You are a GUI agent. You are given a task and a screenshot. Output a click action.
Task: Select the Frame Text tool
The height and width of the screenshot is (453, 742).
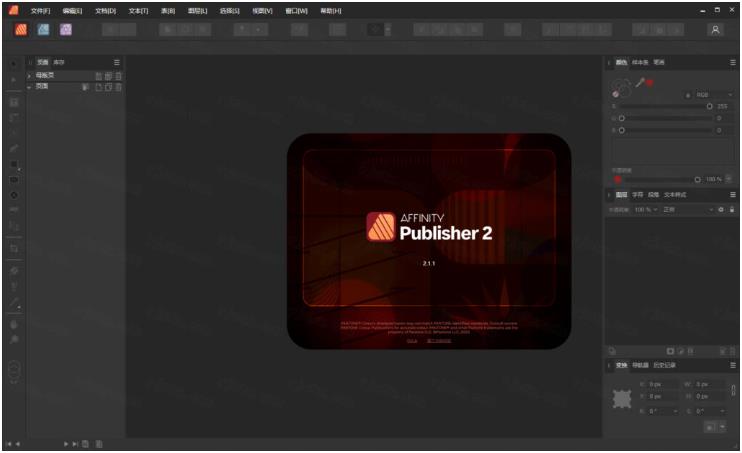pyautogui.click(x=14, y=102)
